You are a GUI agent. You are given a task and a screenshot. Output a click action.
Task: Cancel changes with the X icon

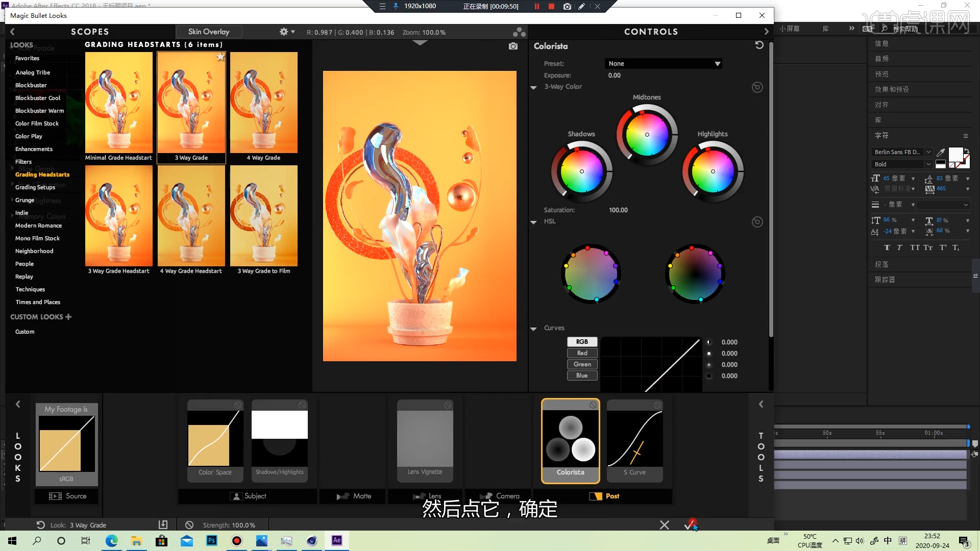pyautogui.click(x=664, y=525)
